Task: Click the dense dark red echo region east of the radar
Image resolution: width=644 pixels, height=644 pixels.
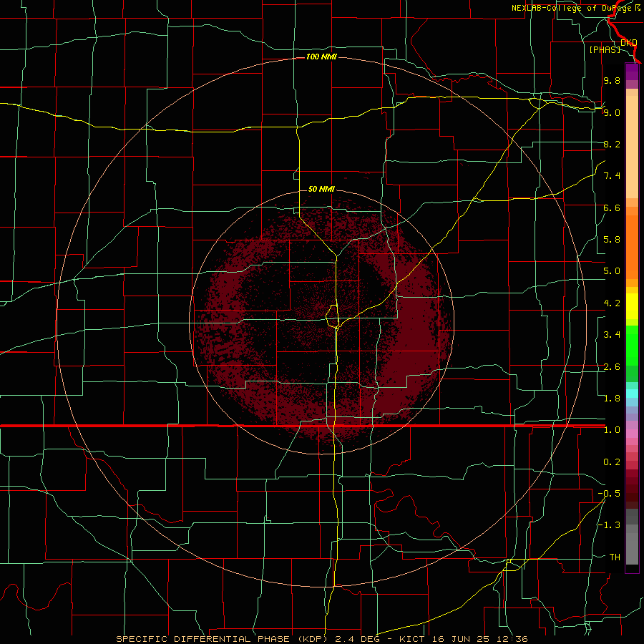Action: tap(415, 328)
